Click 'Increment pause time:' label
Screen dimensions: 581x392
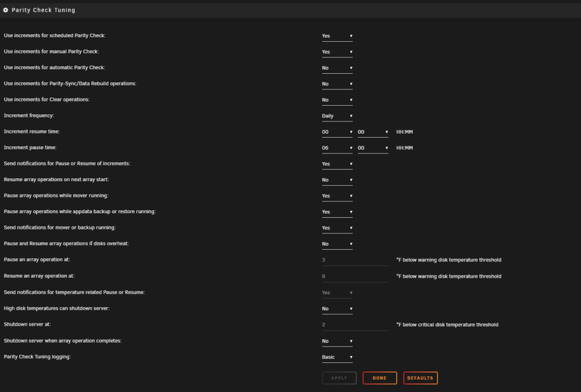[x=30, y=148]
